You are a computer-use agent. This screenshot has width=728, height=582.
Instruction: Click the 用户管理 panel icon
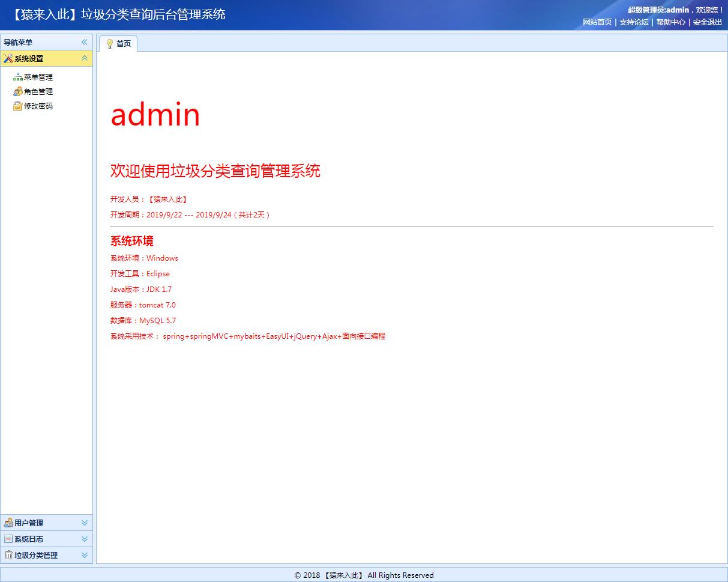pos(10,523)
